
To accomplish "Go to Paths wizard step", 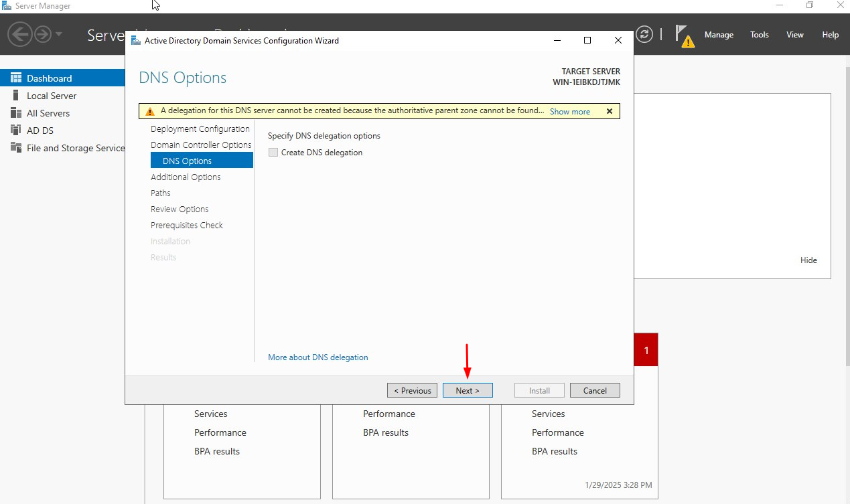I will point(161,193).
